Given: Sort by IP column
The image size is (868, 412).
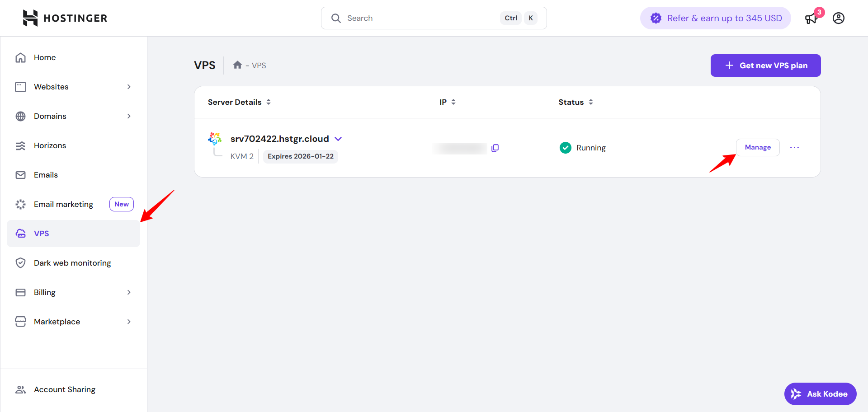Looking at the screenshot, I should coord(448,102).
